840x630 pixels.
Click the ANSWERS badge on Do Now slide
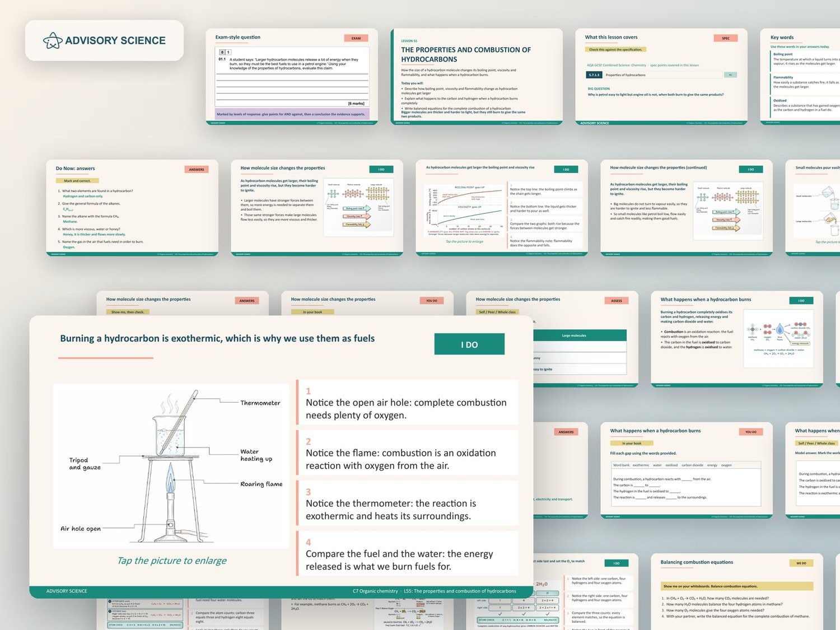[x=197, y=169]
